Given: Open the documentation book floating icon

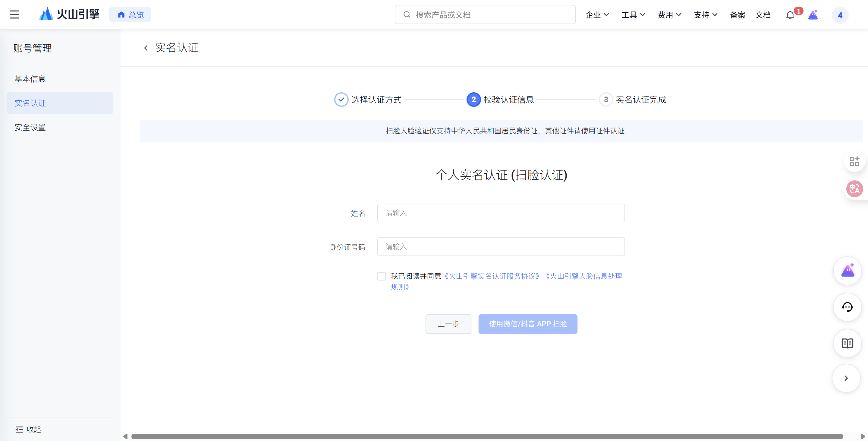Looking at the screenshot, I should coord(847,343).
